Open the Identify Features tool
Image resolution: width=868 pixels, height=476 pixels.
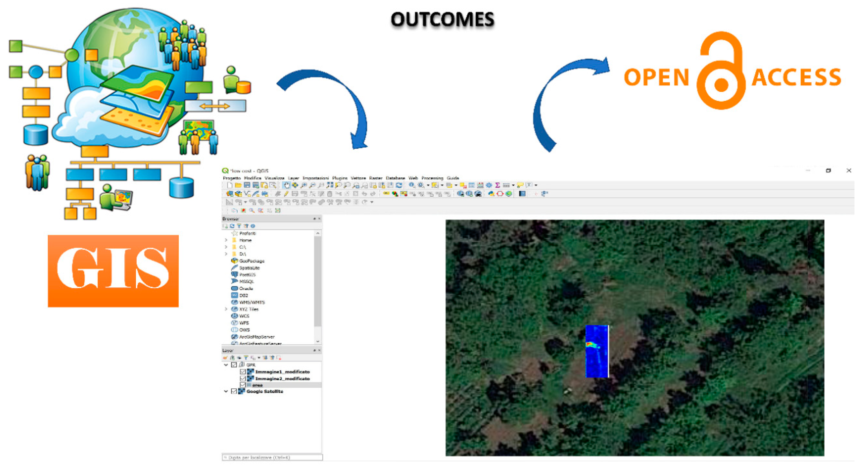[x=412, y=185]
